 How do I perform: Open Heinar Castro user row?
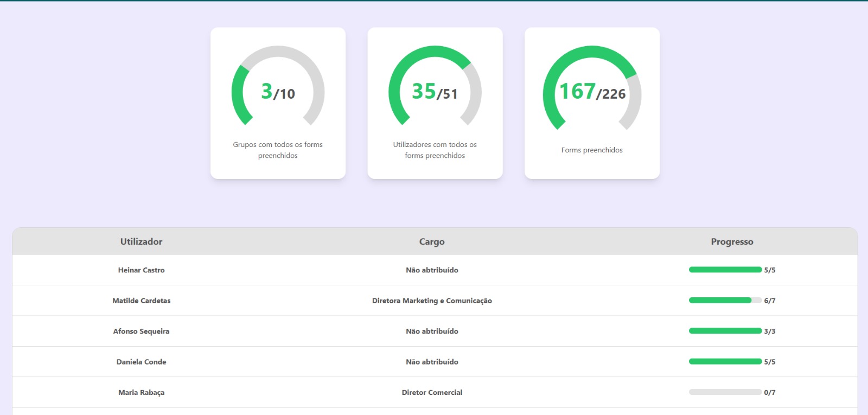pyautogui.click(x=141, y=270)
